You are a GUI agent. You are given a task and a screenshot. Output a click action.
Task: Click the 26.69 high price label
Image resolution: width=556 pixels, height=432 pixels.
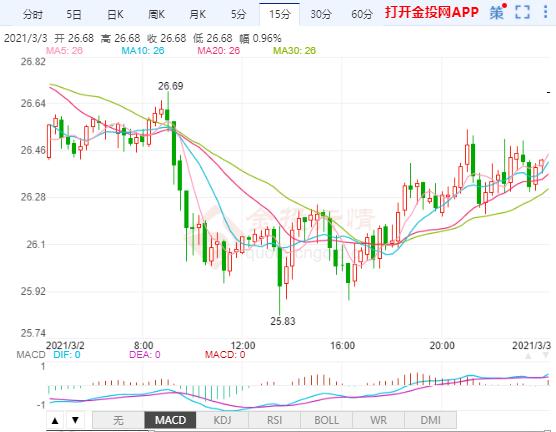tap(171, 86)
